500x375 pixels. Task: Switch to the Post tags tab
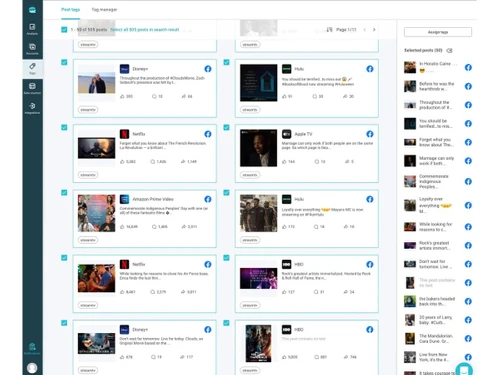[x=70, y=10]
